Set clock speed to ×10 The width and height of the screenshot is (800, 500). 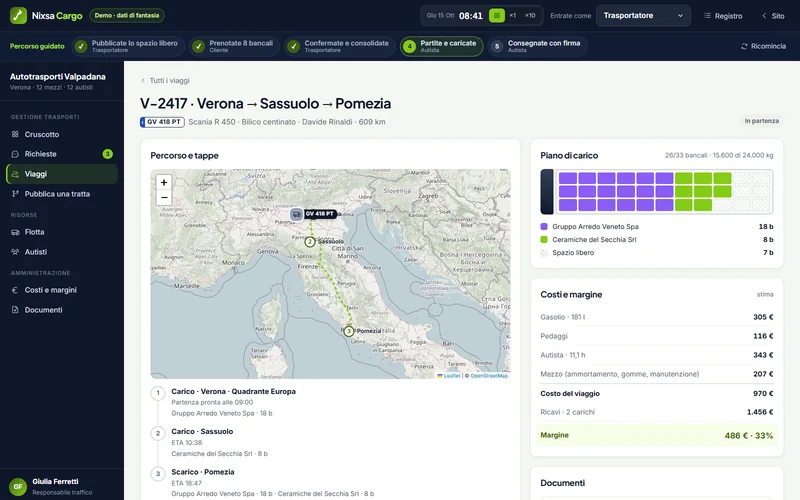coord(530,15)
